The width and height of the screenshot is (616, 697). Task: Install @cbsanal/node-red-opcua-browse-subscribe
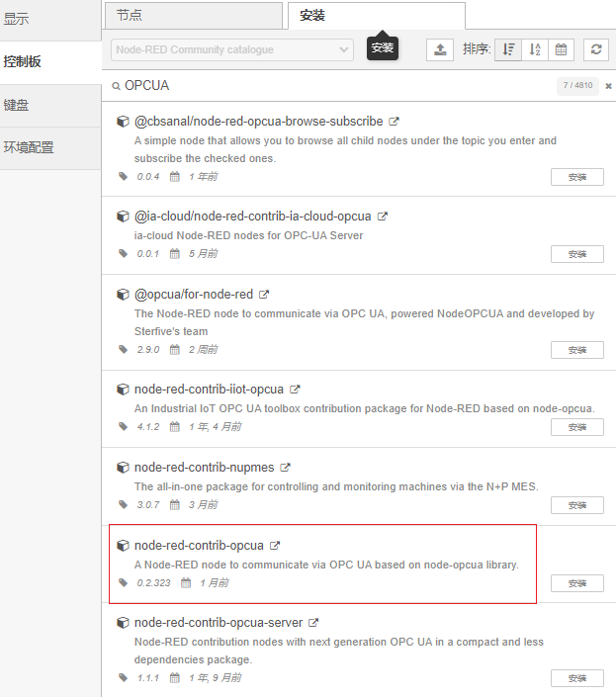[x=576, y=177]
